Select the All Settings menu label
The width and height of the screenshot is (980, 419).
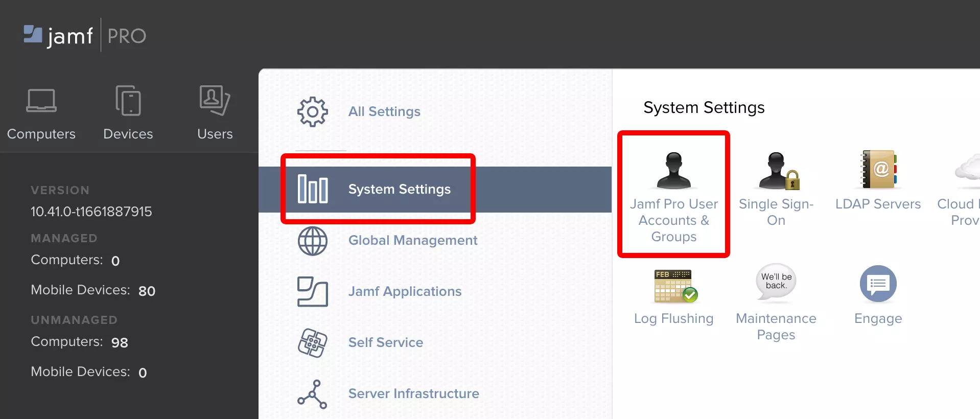(x=384, y=111)
